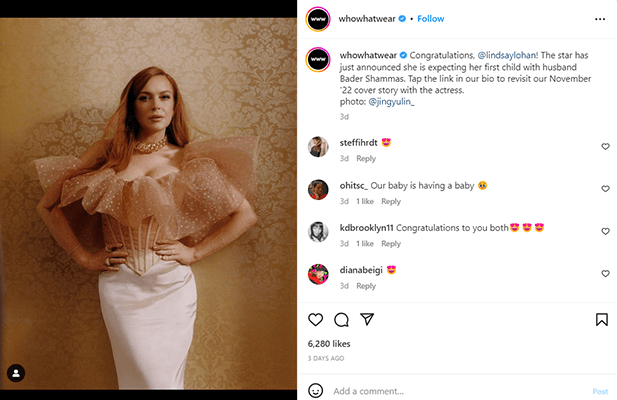Open steffihrdt's profile avatar
The width and height of the screenshot is (617, 400).
click(x=319, y=147)
